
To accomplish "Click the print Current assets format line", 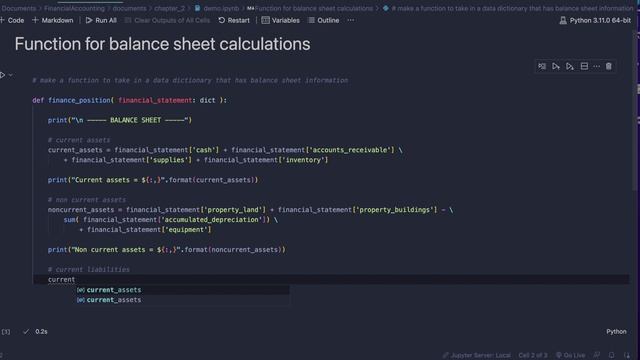I will 153,180.
